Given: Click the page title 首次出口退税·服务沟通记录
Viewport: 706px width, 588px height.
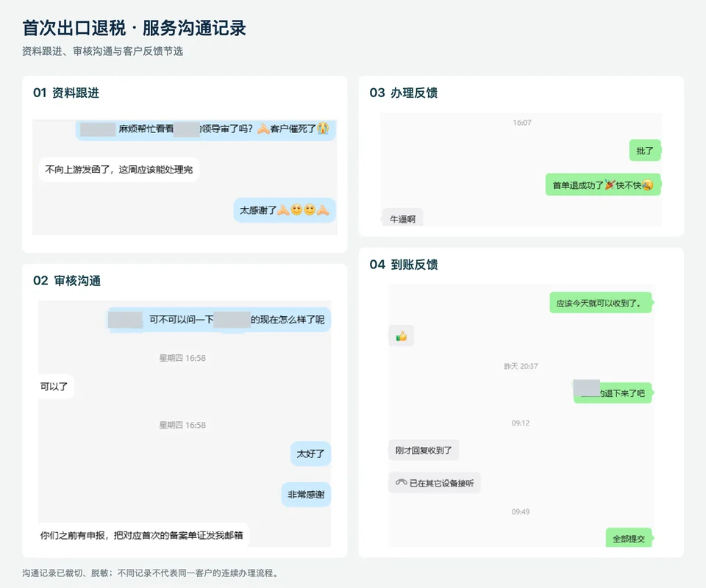Looking at the screenshot, I should point(134,28).
